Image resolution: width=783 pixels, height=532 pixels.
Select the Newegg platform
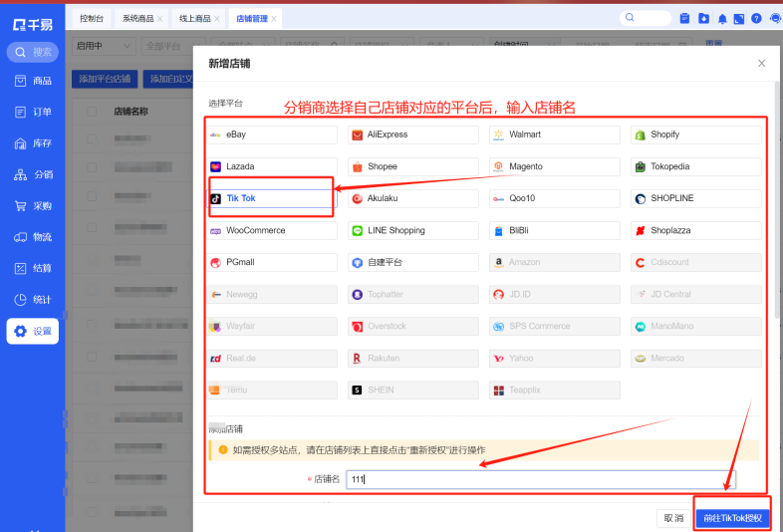(272, 294)
